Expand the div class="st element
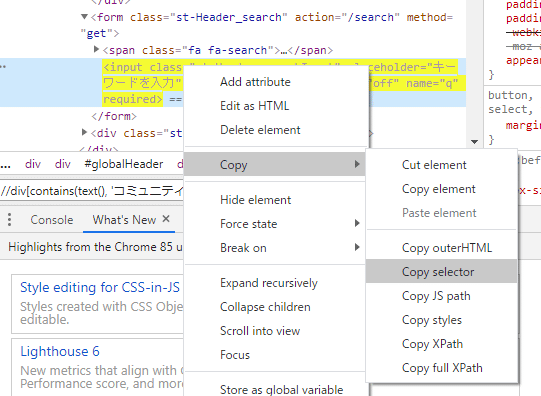Screen dimensions: 541x396 (x=84, y=132)
